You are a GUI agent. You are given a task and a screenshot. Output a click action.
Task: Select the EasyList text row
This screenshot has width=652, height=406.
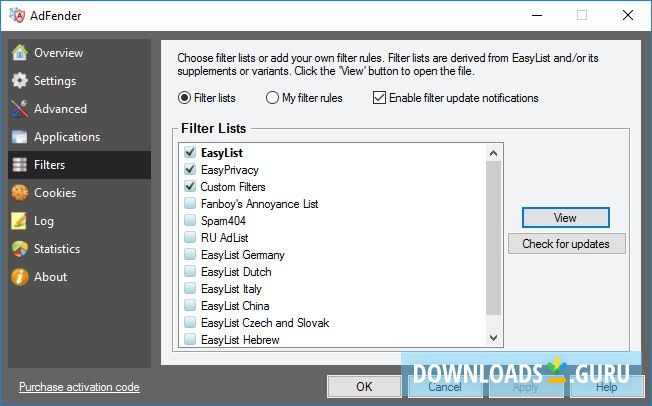point(222,153)
